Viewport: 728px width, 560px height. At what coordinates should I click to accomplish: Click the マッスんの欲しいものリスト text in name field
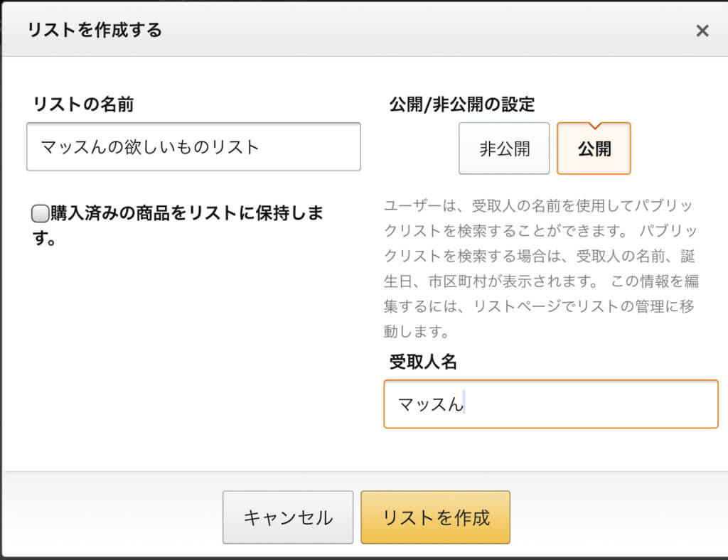tap(150, 147)
